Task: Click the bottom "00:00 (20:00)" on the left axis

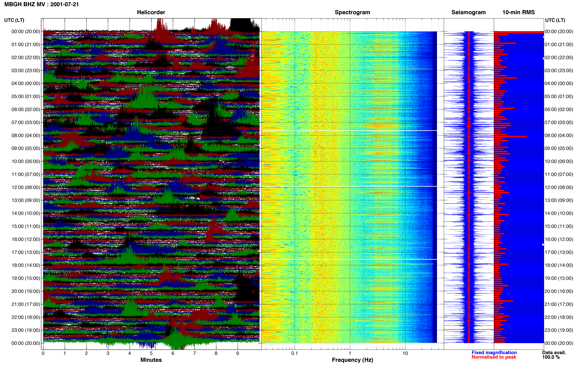Action: click(26, 343)
